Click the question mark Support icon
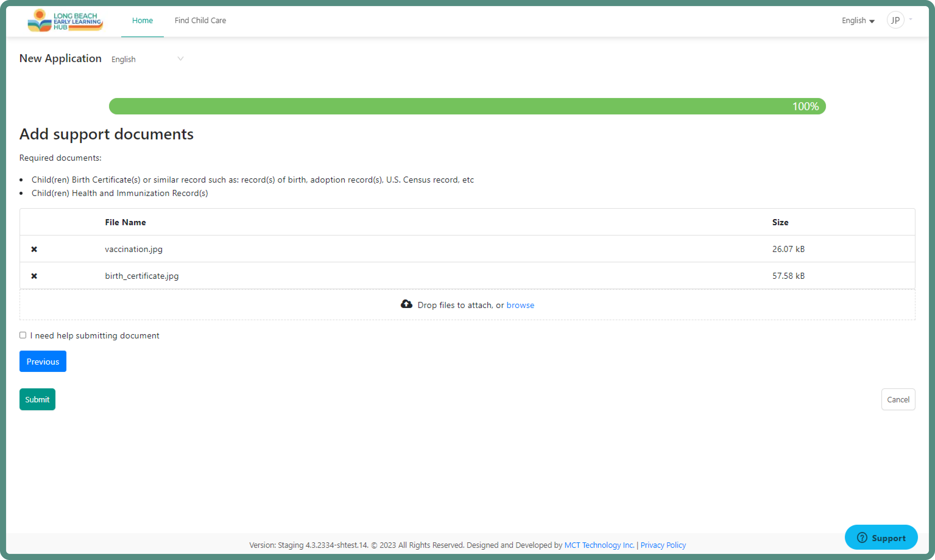The width and height of the screenshot is (935, 560). click(x=862, y=537)
